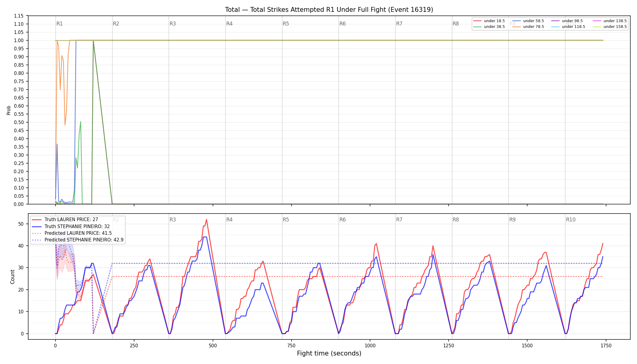Click the green line swatch beside 'under 38.5'
This screenshot has height=364, width=637.
477,27
